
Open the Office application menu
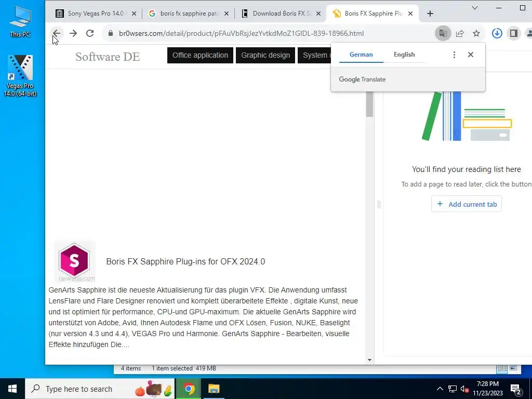coord(200,55)
